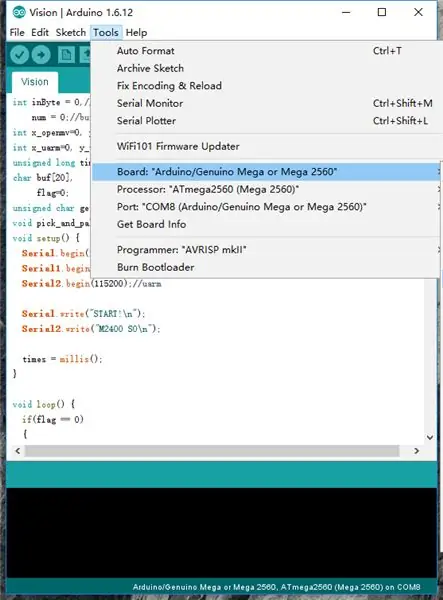Expand the Board submenu
The height and width of the screenshot is (600, 443).
267,172
